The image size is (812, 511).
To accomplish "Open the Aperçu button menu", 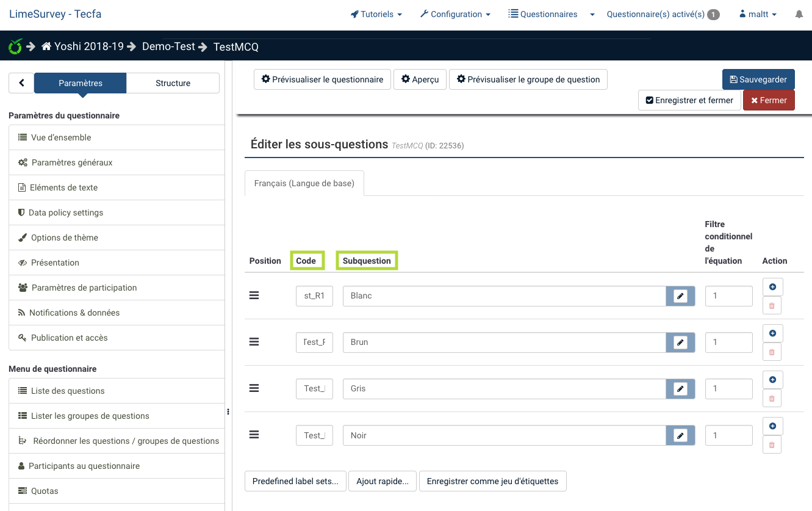I will click(420, 79).
